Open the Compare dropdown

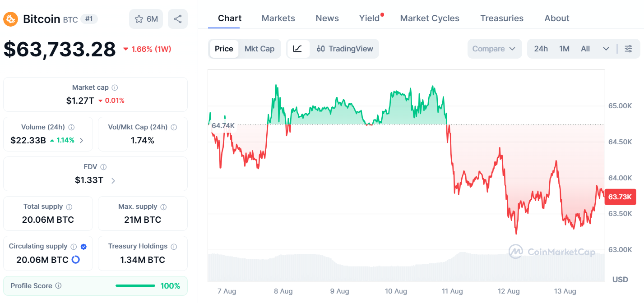(x=495, y=49)
